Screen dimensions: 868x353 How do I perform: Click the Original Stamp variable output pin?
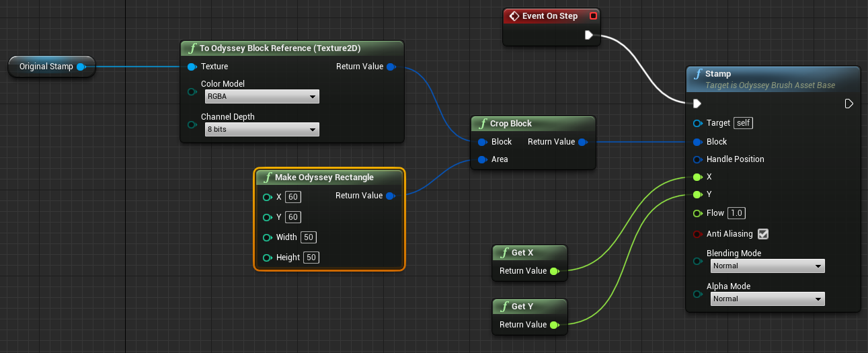coord(81,67)
